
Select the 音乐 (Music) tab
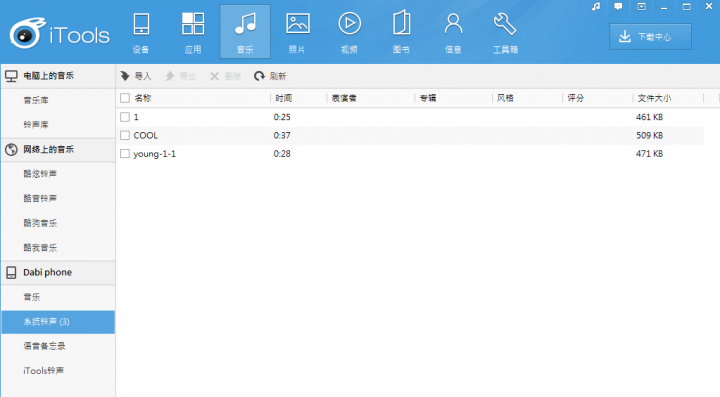click(245, 32)
